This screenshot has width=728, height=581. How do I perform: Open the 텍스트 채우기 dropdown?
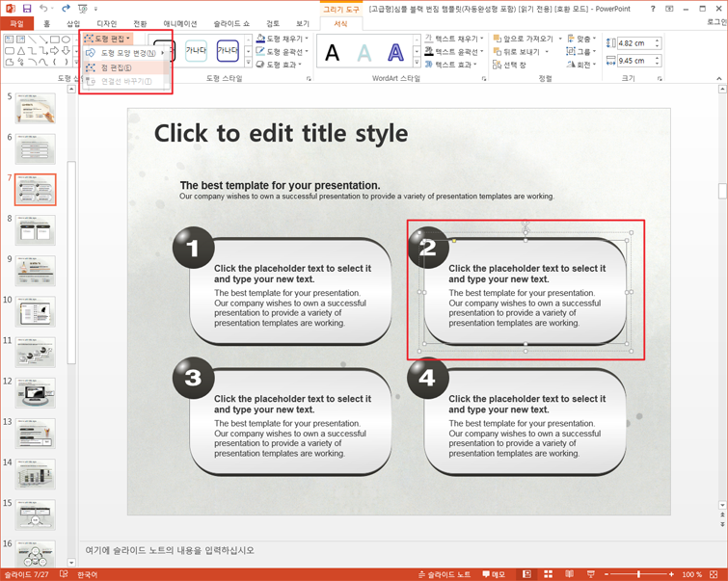coord(454,39)
